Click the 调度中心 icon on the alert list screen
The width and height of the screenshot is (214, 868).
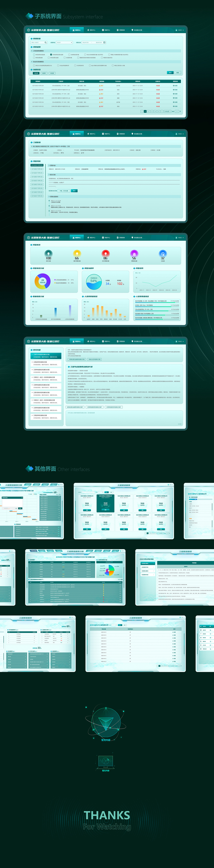[103, 30]
